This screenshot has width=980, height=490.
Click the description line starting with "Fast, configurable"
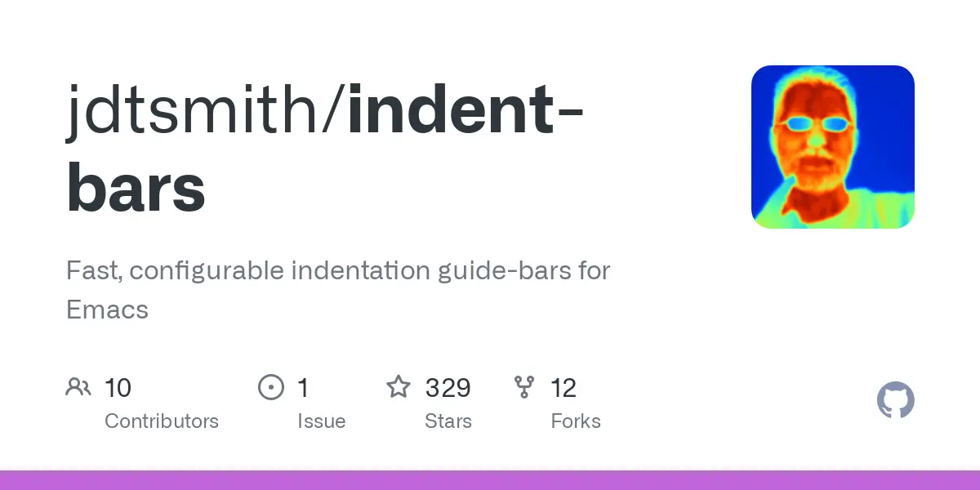(338, 270)
